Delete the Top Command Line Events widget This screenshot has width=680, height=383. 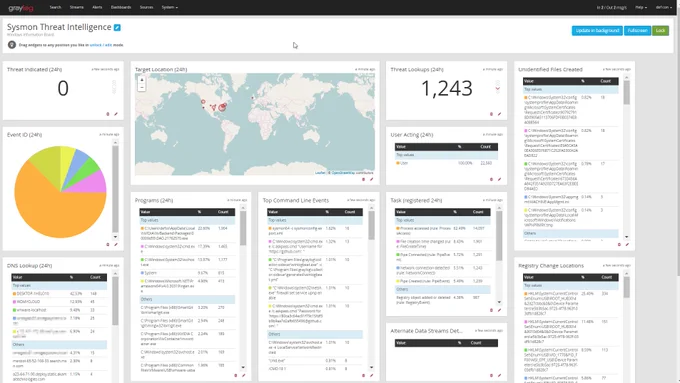[x=363, y=376]
